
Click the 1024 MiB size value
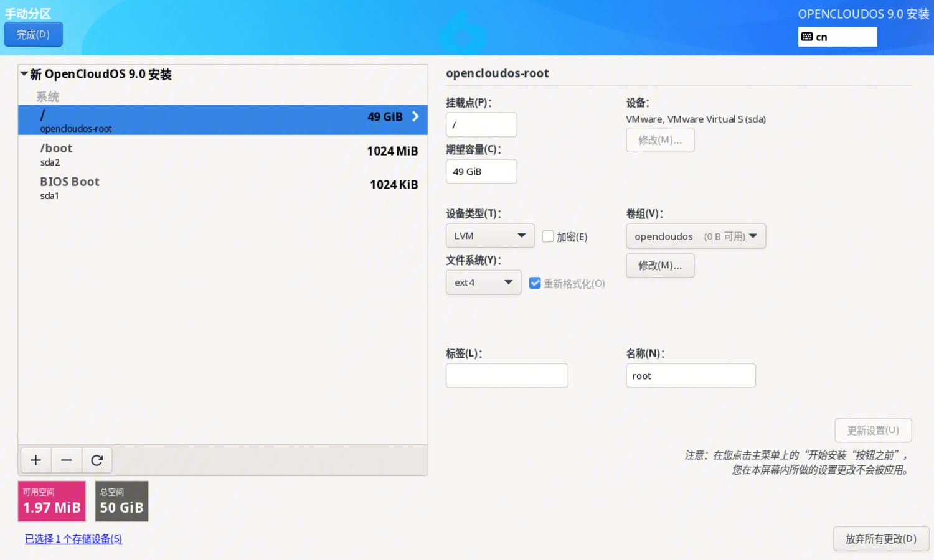point(392,151)
